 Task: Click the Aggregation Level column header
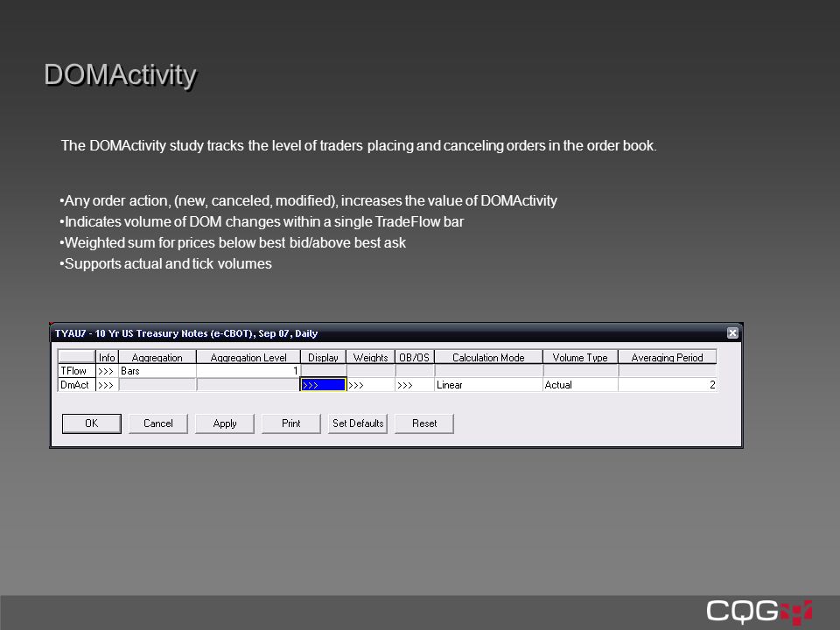coord(248,357)
